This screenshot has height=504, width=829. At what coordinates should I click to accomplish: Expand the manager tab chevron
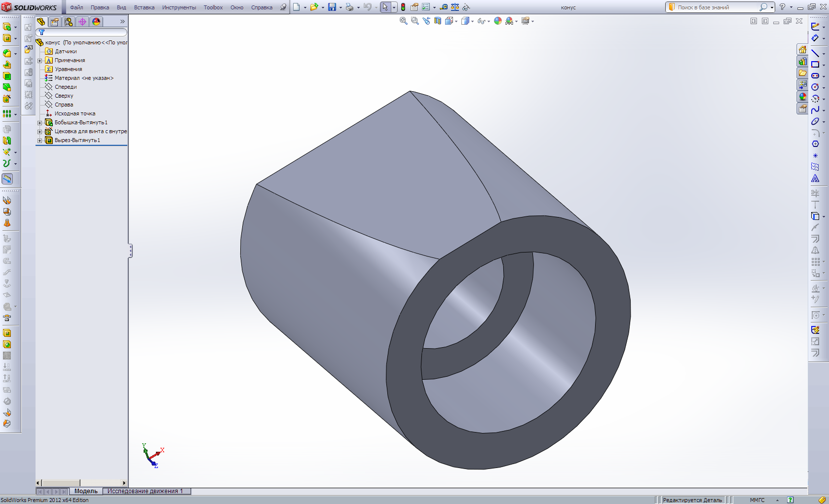point(122,22)
